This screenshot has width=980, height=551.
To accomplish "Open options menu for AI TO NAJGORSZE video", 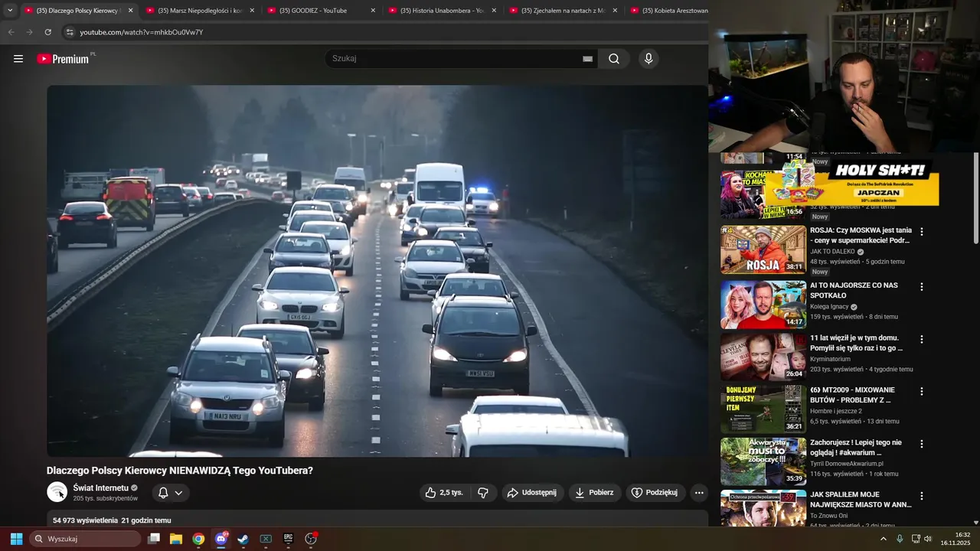I will pyautogui.click(x=922, y=287).
